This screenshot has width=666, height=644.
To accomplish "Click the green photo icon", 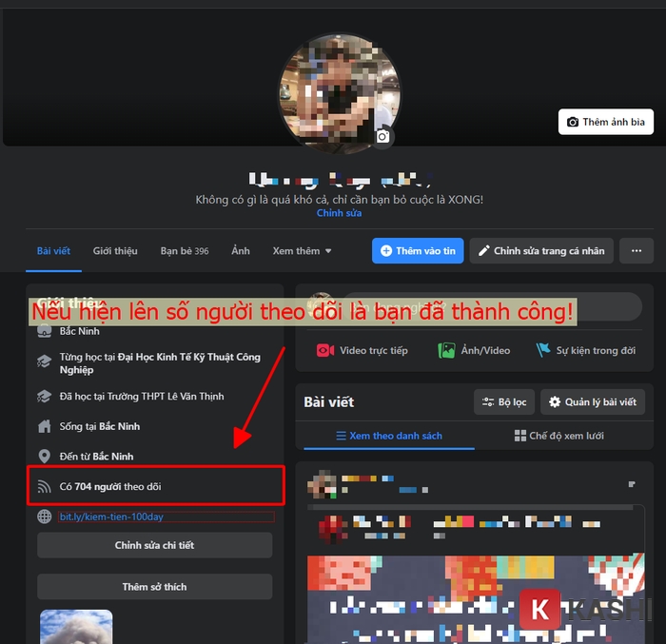I will pos(446,350).
